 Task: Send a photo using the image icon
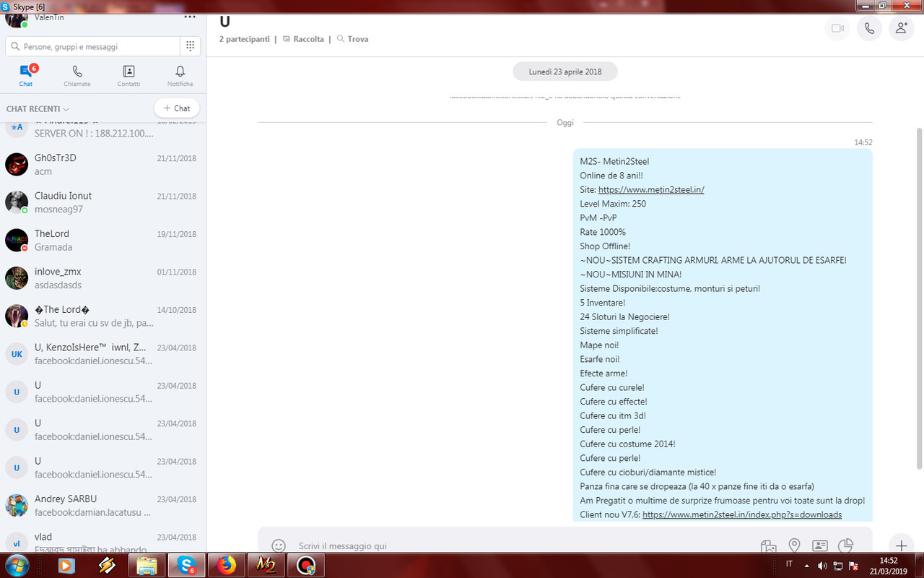(768, 546)
